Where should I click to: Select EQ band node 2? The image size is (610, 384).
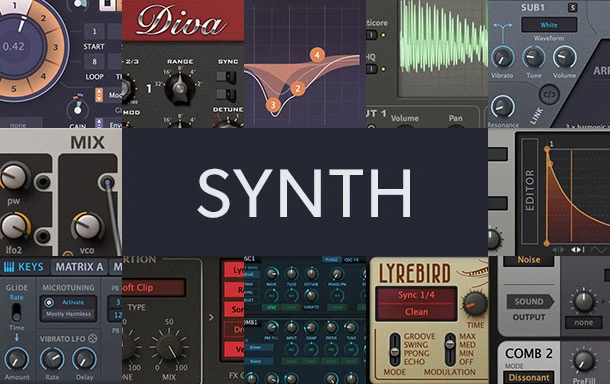(298, 89)
